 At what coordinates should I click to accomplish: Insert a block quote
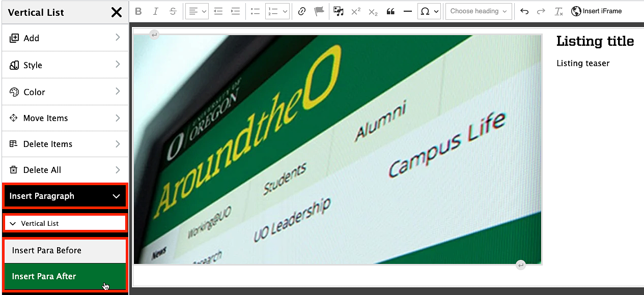coord(390,11)
